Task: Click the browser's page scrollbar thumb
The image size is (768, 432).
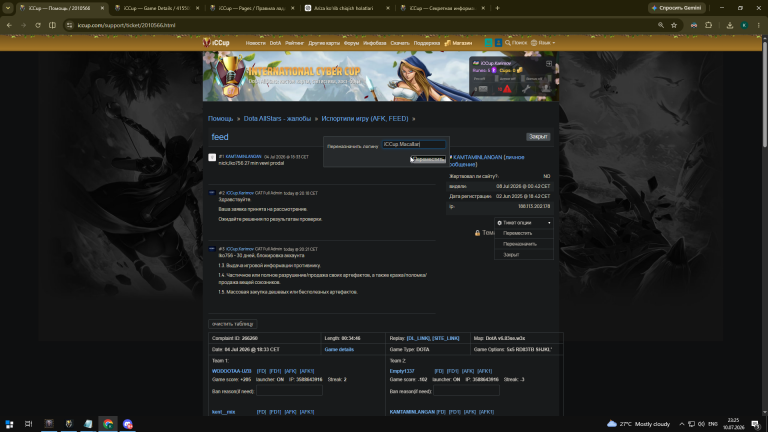Action: pyautogui.click(x=765, y=93)
